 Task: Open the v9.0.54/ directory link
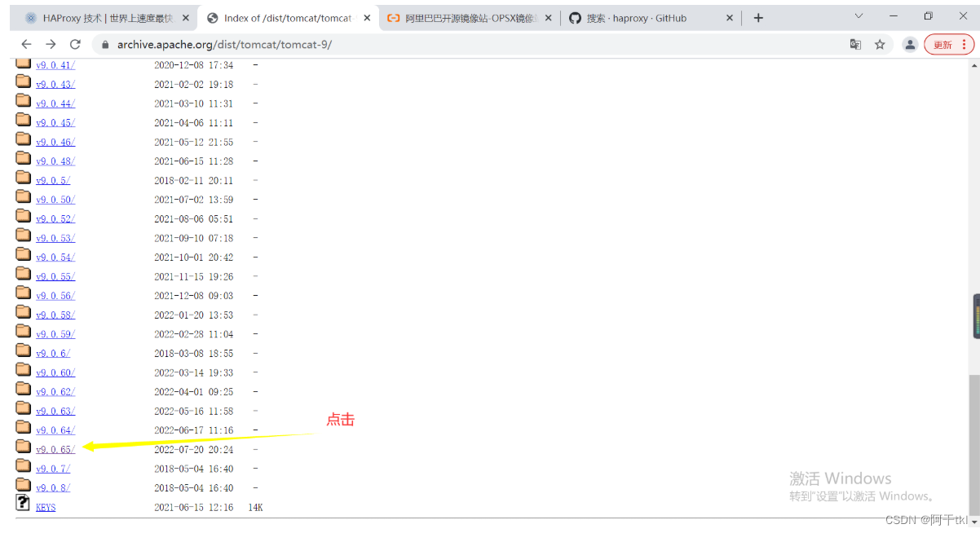55,258
